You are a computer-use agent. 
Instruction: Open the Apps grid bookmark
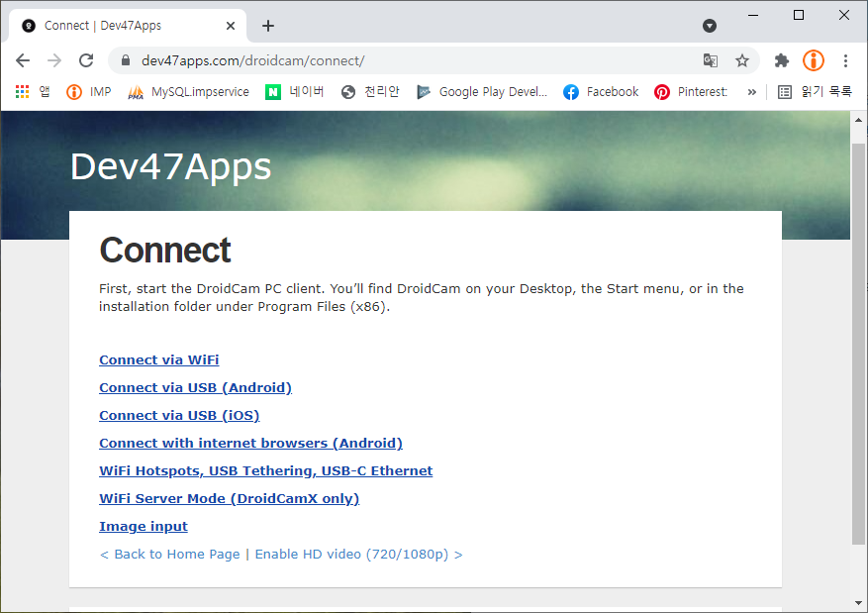[x=32, y=91]
